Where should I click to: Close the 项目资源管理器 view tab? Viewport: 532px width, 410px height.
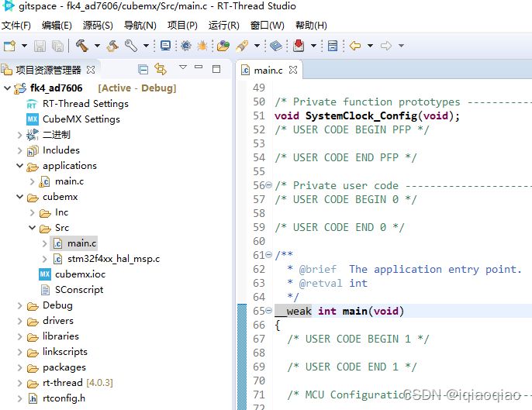(91, 70)
